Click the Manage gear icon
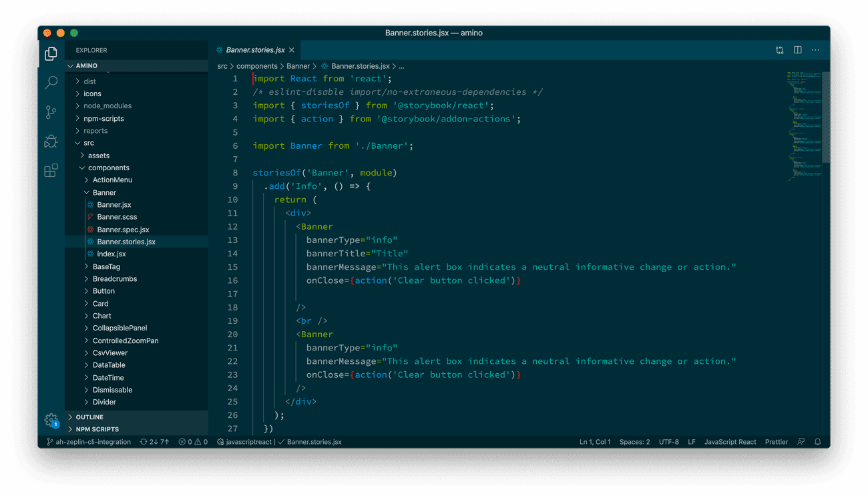The height and width of the screenshot is (498, 868). pos(51,420)
